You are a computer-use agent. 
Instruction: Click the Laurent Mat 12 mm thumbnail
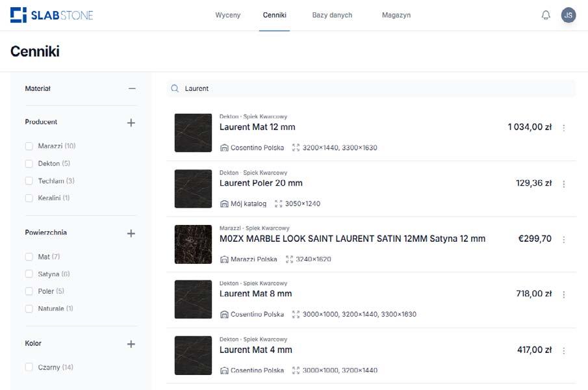click(x=193, y=133)
